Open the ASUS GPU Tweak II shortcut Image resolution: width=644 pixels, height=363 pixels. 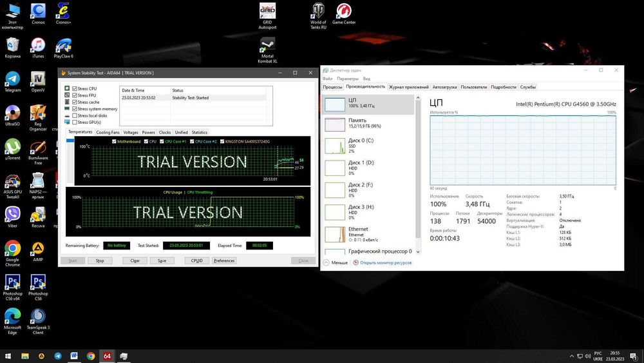point(12,186)
